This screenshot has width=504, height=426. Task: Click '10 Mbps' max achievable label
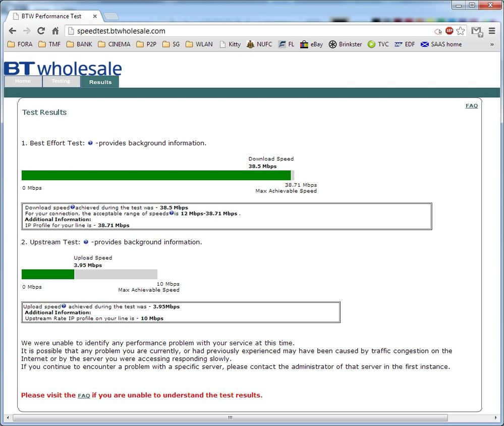(x=168, y=284)
